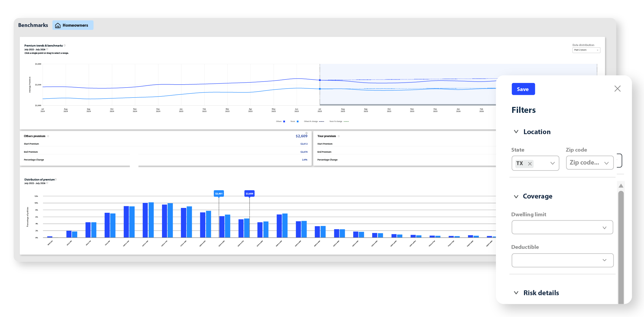Screen dimensions: 644x317
Task: Collapse the Coverage section
Action: click(516, 196)
